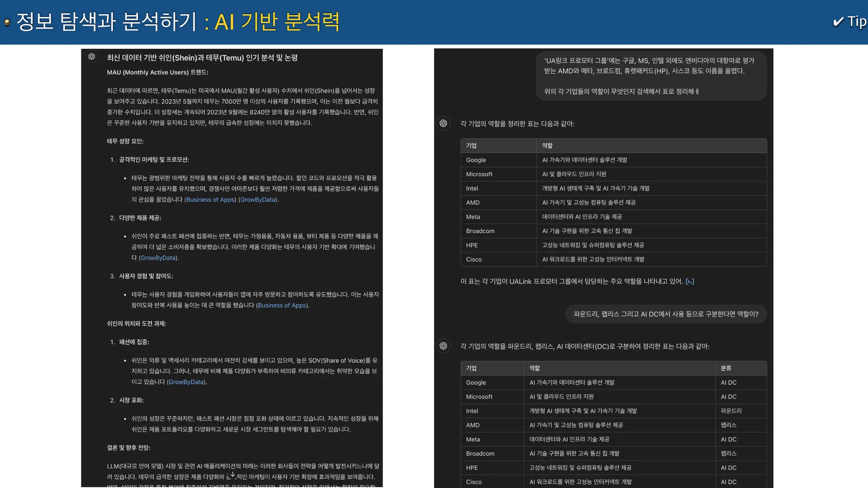Click the list item '사용자 경험 및 참여도:'

coord(146,276)
